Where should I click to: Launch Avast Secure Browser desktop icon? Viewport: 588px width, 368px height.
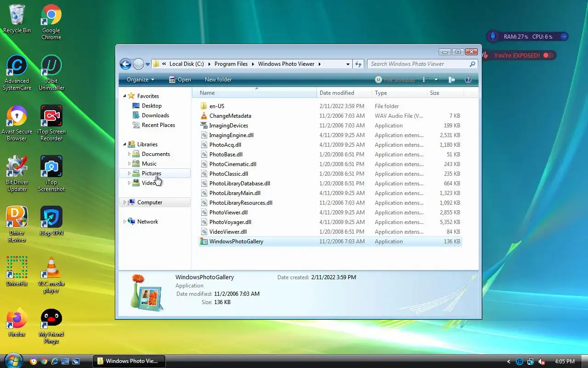pos(17,124)
